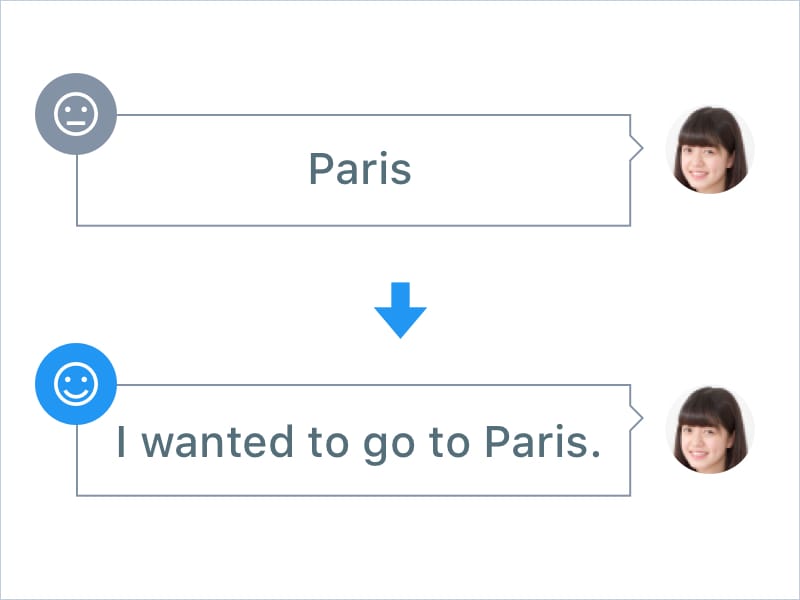Click the word "Paris" in the top bubble
The height and width of the screenshot is (600, 800).
360,169
